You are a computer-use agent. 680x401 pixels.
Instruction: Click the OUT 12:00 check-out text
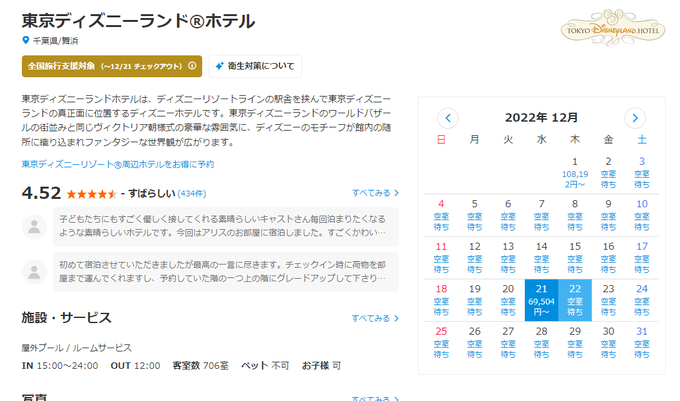[135, 365]
